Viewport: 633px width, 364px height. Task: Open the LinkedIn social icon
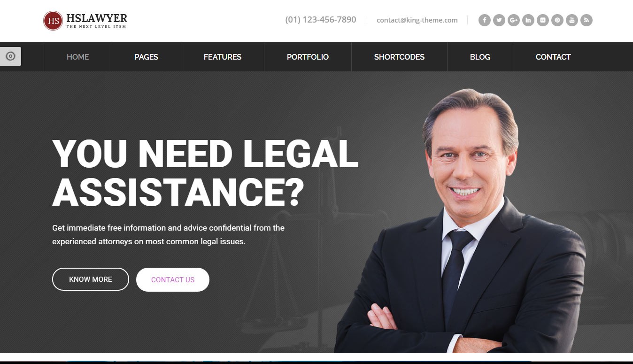tap(528, 20)
